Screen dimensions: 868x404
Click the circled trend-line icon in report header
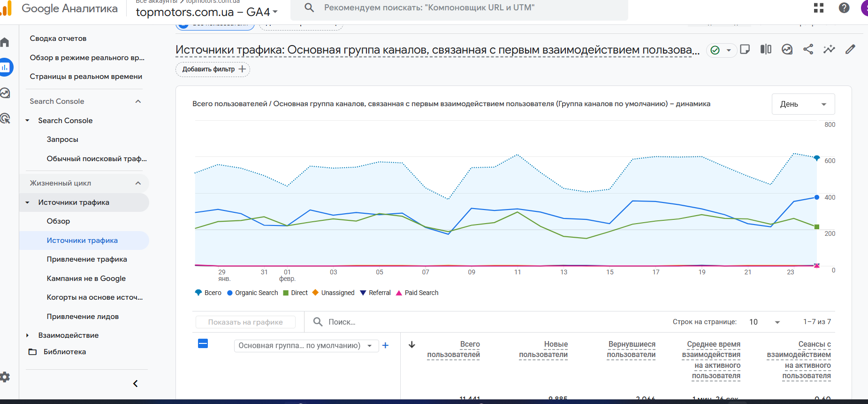coord(787,49)
